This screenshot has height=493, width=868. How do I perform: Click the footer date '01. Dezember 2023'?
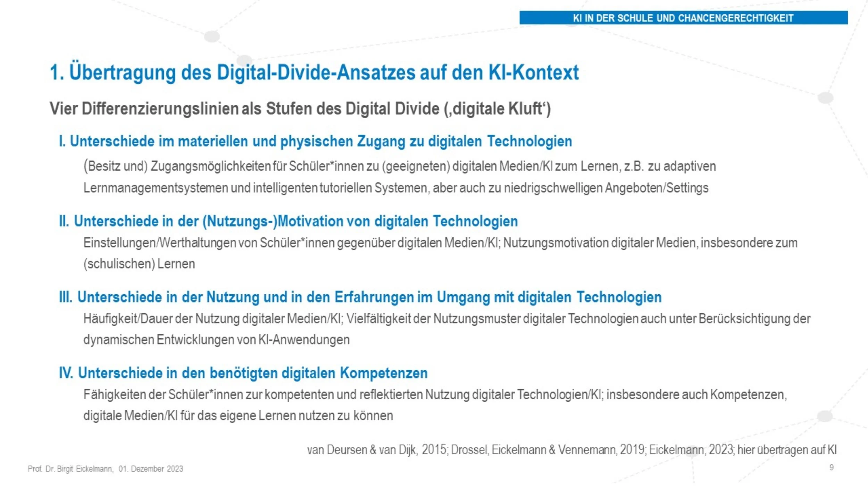pos(151,469)
